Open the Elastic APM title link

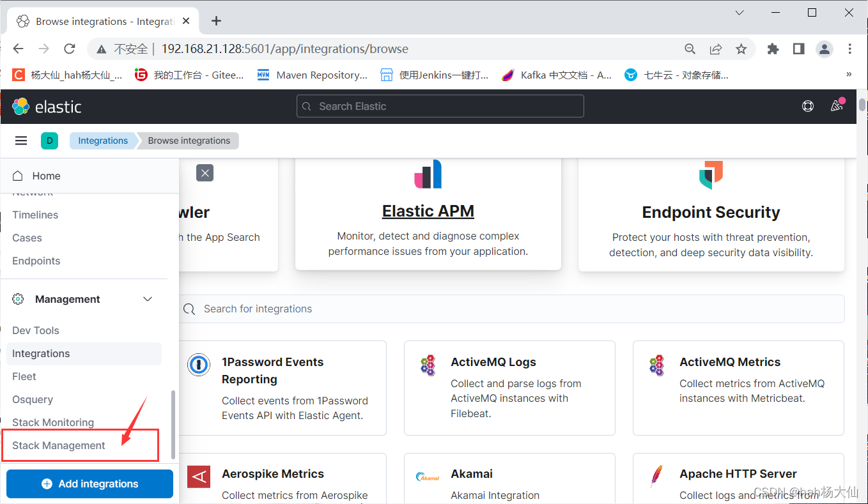click(x=428, y=211)
